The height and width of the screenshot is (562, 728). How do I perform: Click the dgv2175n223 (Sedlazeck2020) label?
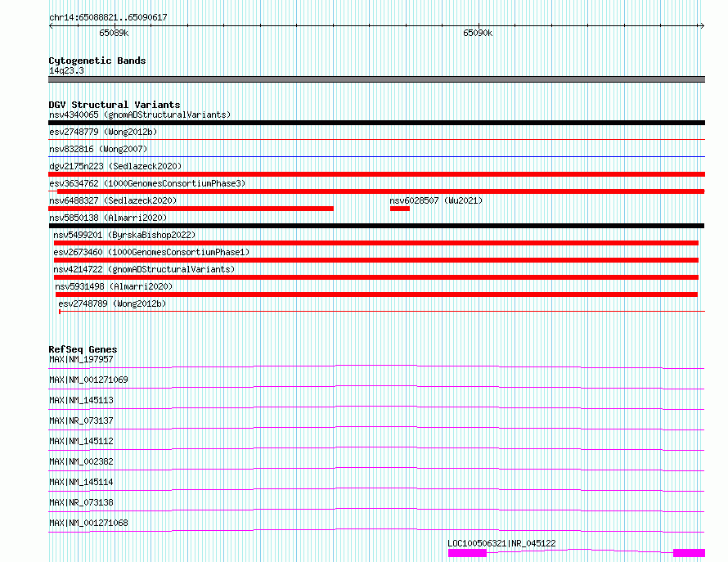click(115, 166)
